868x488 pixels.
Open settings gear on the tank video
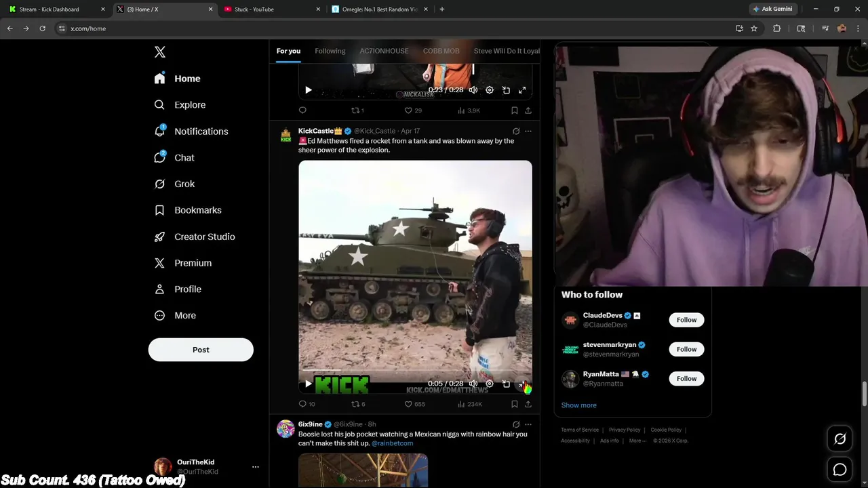tap(490, 384)
